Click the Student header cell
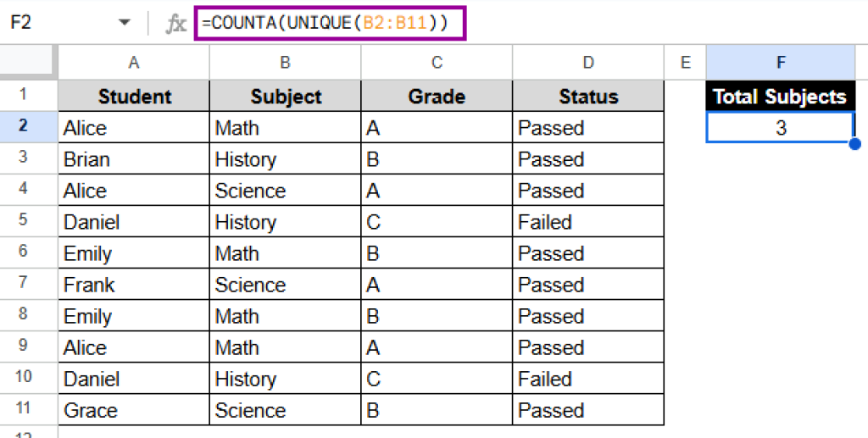This screenshot has width=868, height=438. click(134, 97)
